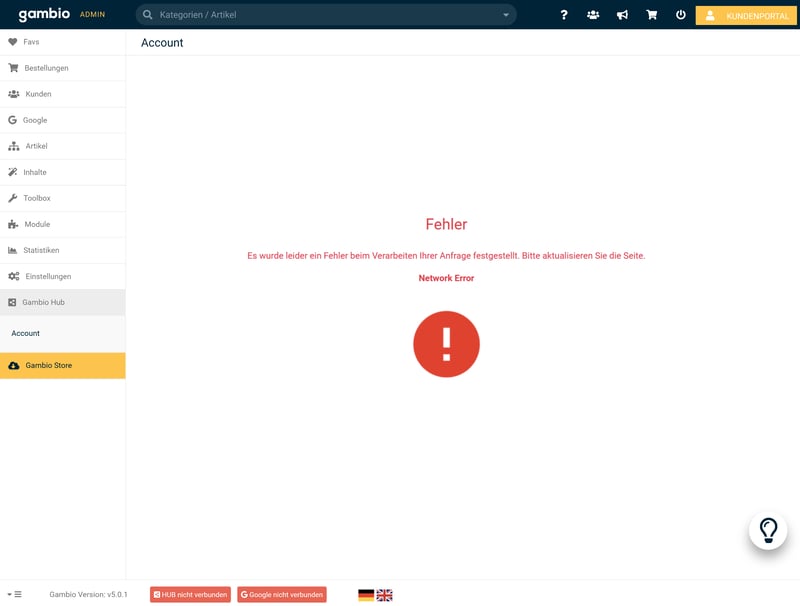Toggle the sidebar menu collapse control
800x606 pixels.
pos(14,595)
